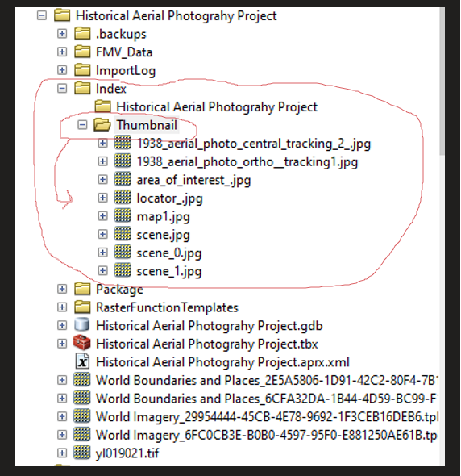This screenshot has height=476, width=461.
Task: Click the Package folder icon
Action: (82, 288)
